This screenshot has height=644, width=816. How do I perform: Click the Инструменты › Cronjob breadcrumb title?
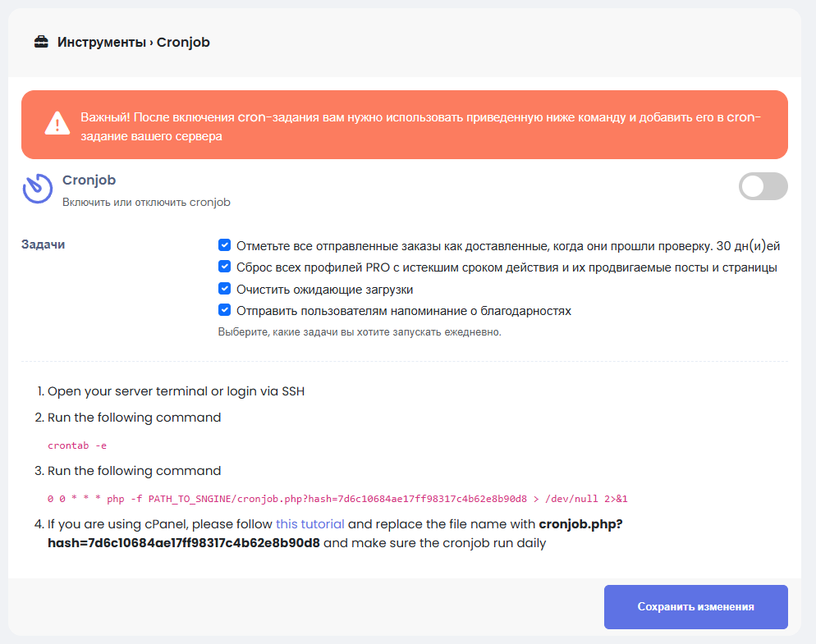134,42
